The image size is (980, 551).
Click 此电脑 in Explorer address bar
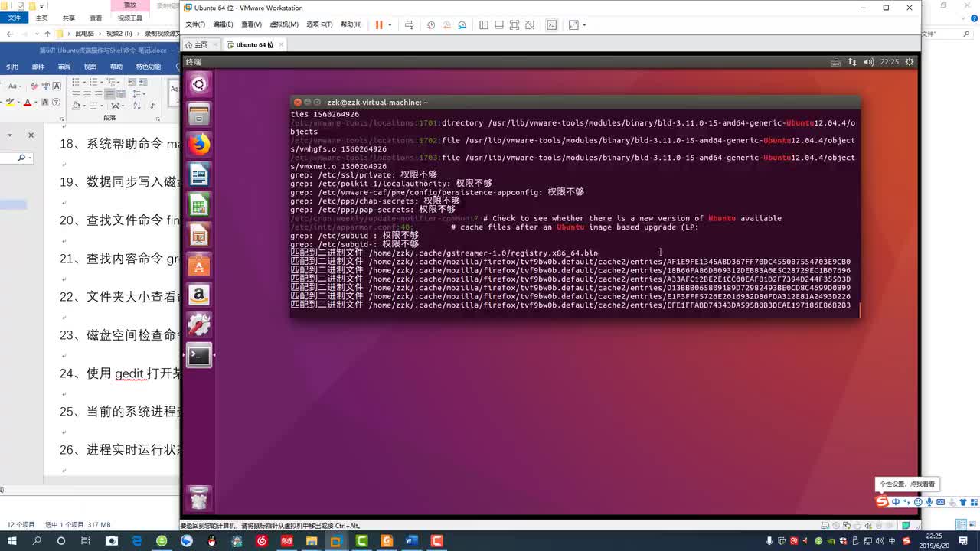pos(83,34)
